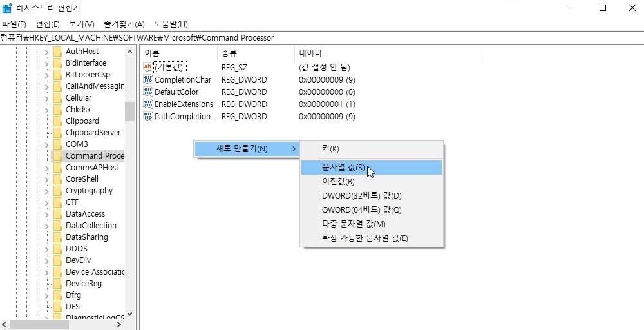Open the 보기(V) menu
This screenshot has height=330, width=644.
81,24
